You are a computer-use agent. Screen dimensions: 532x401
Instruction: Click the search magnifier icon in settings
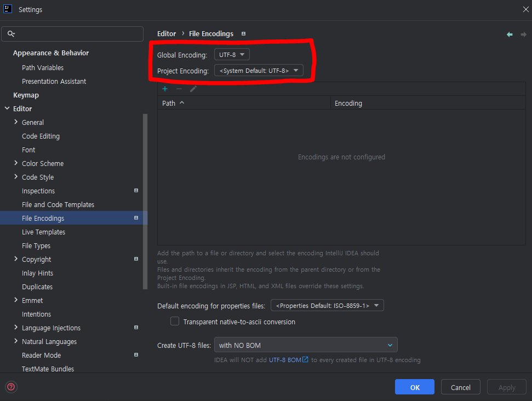pyautogui.click(x=11, y=34)
